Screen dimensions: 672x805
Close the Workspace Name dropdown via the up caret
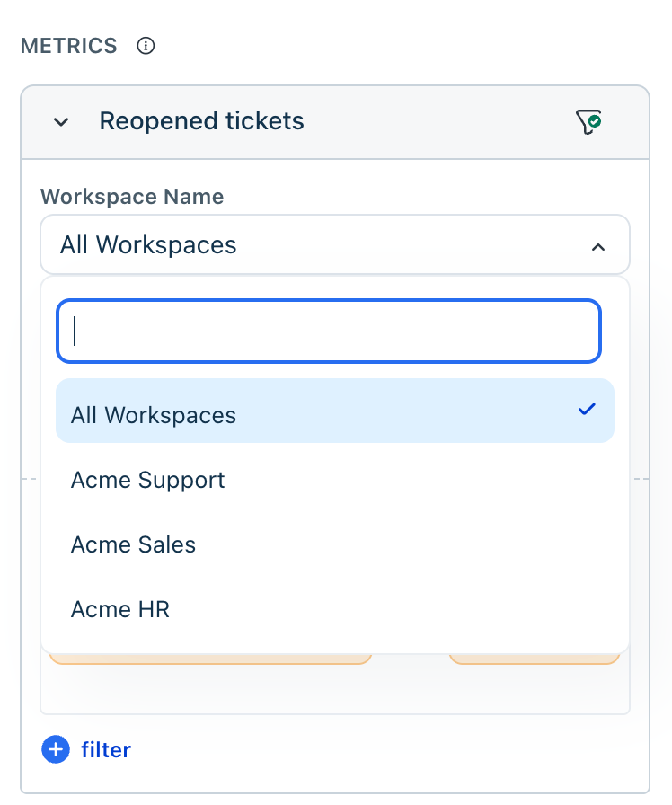[x=598, y=247]
